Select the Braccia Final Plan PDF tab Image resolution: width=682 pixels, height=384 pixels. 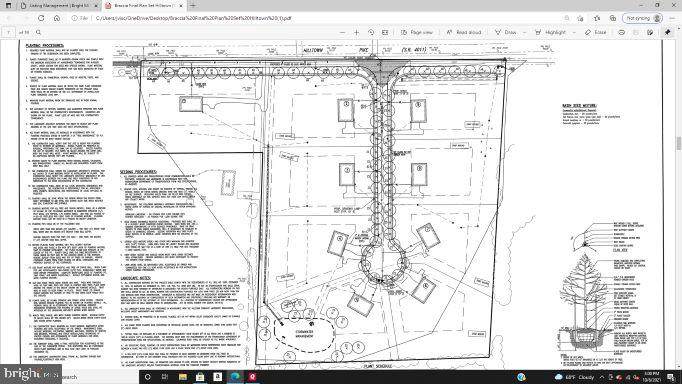click(144, 6)
